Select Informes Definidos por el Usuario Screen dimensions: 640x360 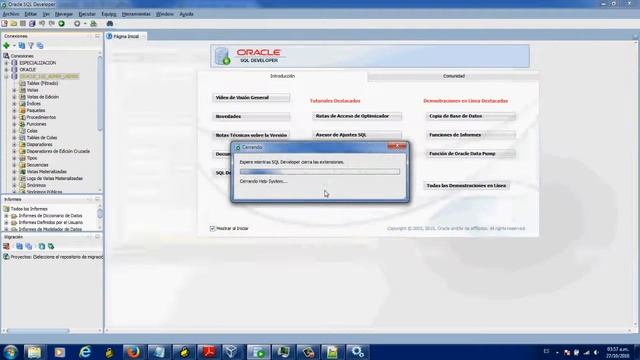pyautogui.click(x=50, y=222)
